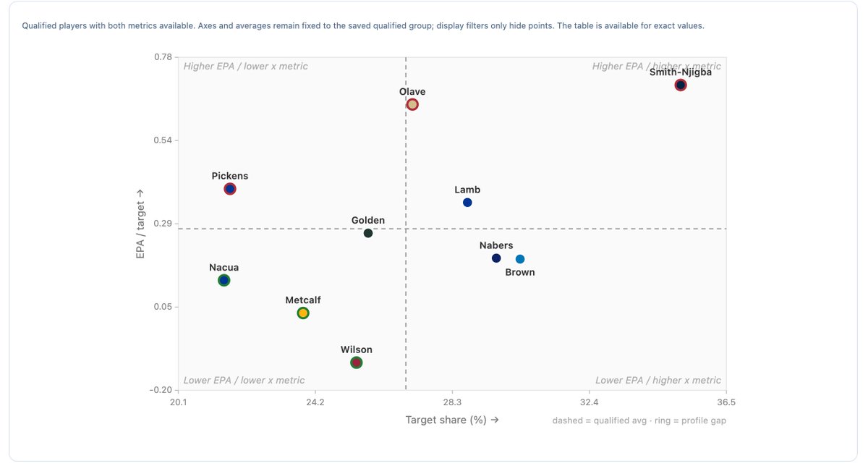Click the Lower EPA / higher x metric label

coord(658,381)
